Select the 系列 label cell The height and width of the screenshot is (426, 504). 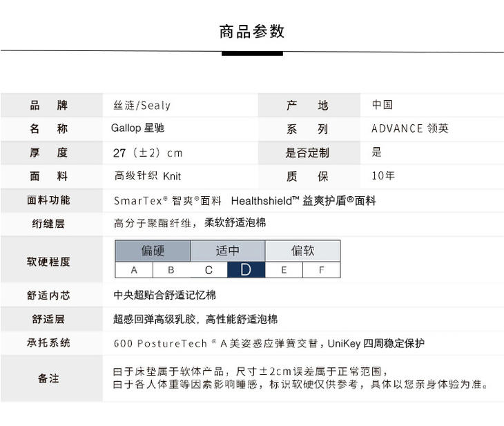[309, 129]
